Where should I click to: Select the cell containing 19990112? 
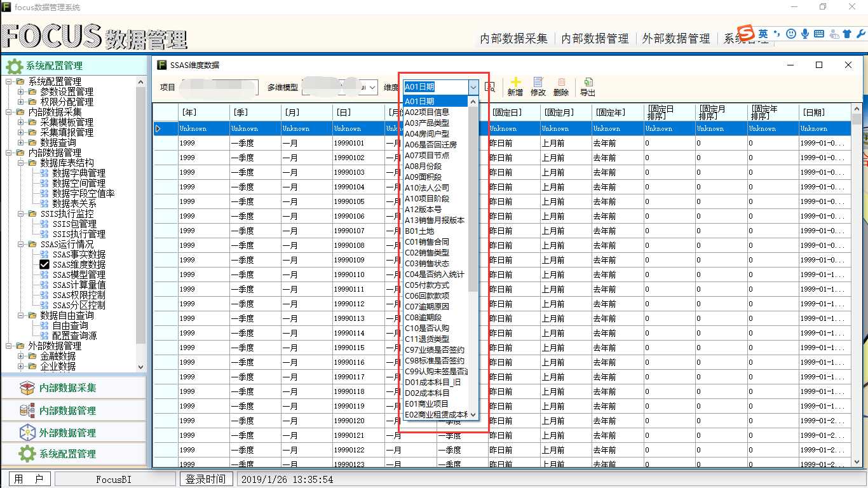(x=358, y=304)
